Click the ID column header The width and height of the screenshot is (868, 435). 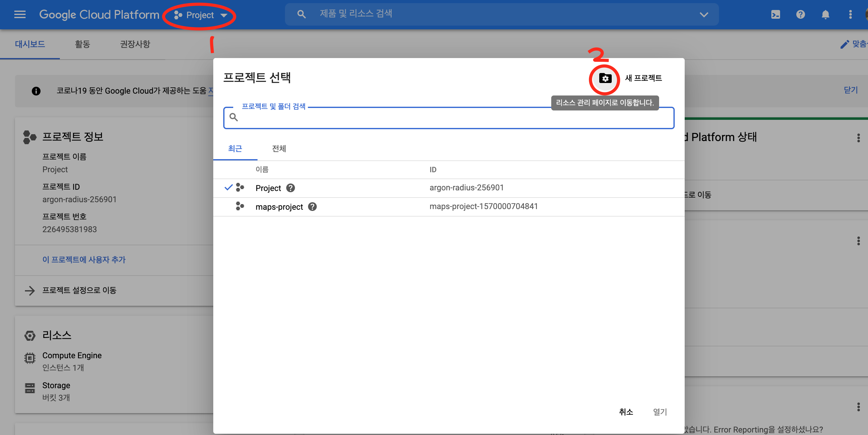click(433, 170)
